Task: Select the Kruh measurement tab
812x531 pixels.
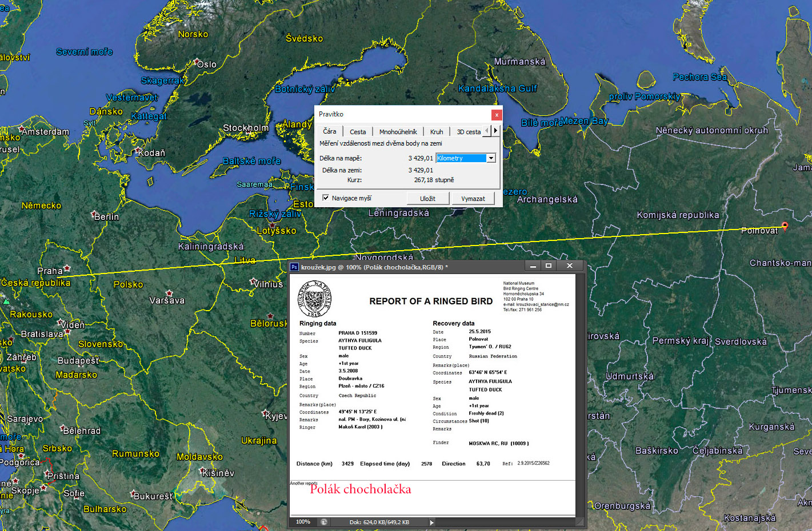Action: (437, 132)
